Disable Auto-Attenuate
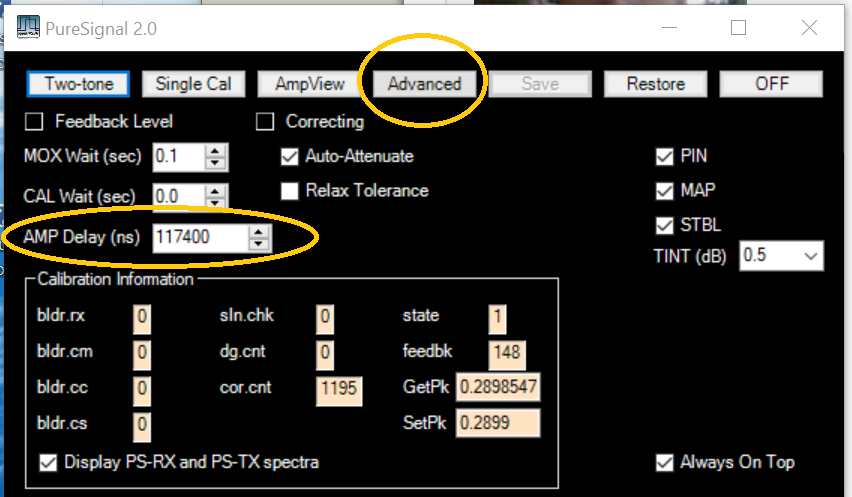Viewport: 852px width, 497px height. click(290, 156)
